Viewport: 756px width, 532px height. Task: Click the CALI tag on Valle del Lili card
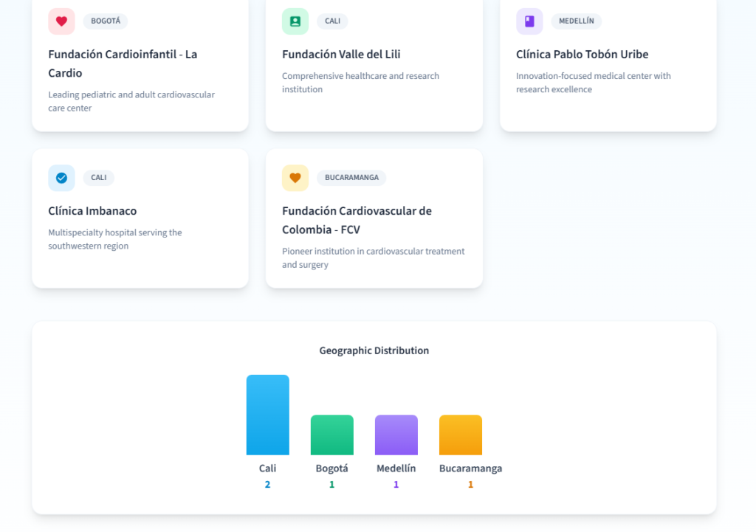click(x=332, y=21)
